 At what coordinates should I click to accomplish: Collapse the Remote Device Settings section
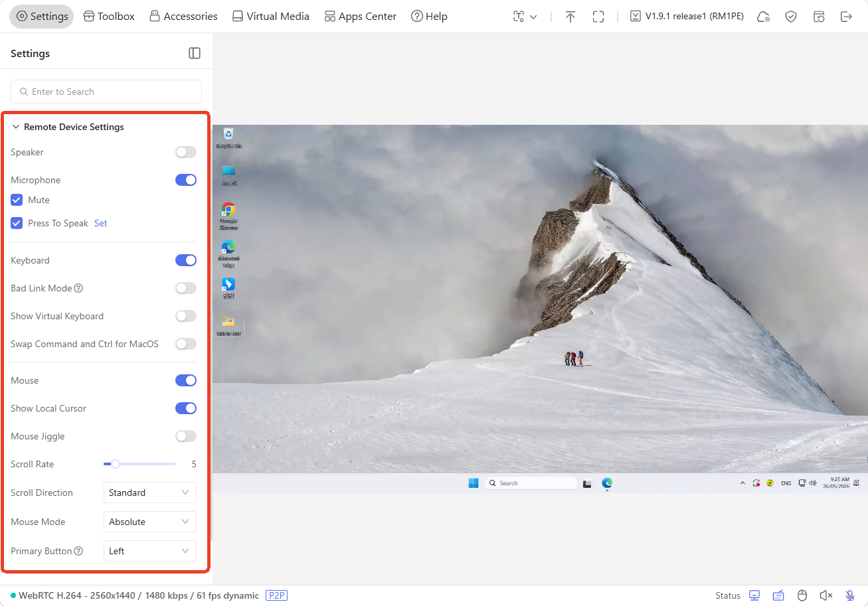(16, 127)
